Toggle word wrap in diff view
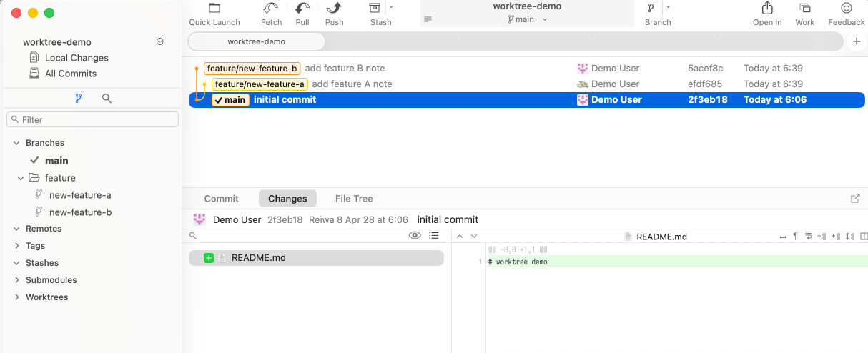This screenshot has height=353, width=868. [809, 237]
